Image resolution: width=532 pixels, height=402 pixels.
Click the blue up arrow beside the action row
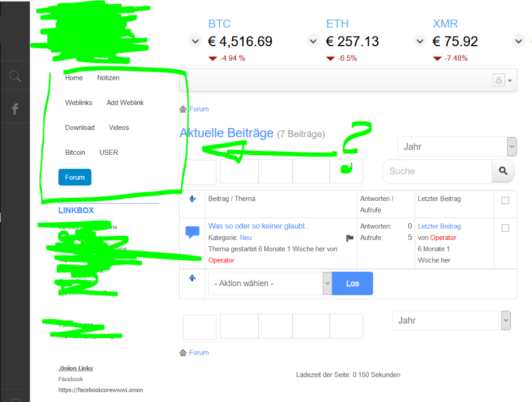192,278
